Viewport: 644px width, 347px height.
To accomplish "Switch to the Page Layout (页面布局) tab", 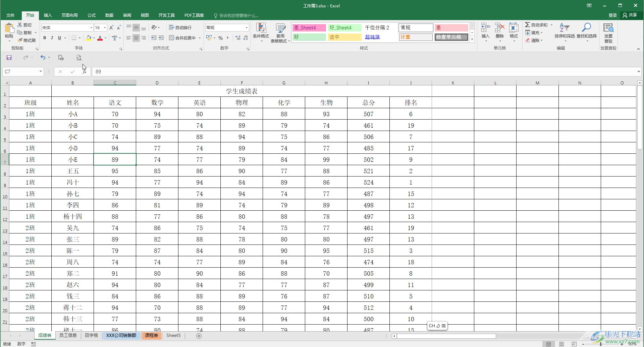I will coord(69,15).
